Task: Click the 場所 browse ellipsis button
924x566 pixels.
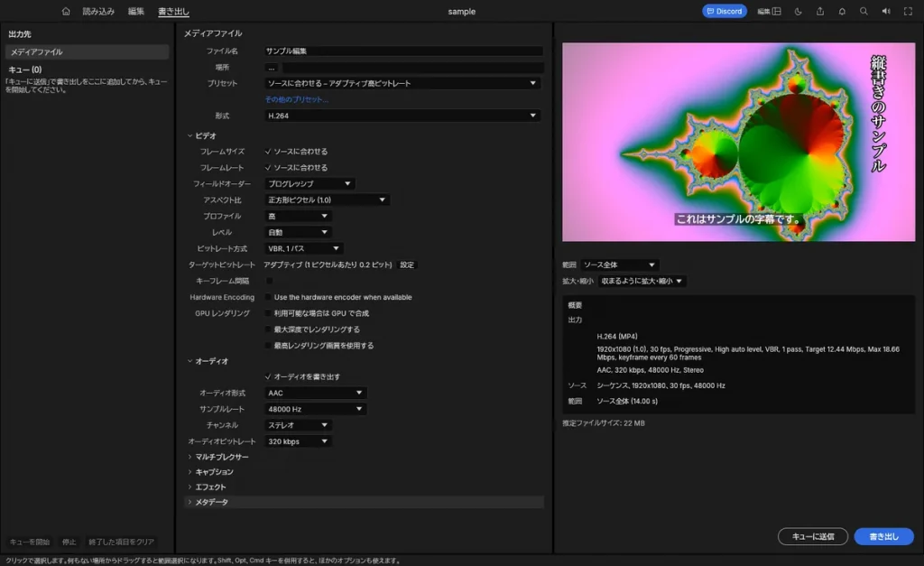Action: (x=272, y=68)
